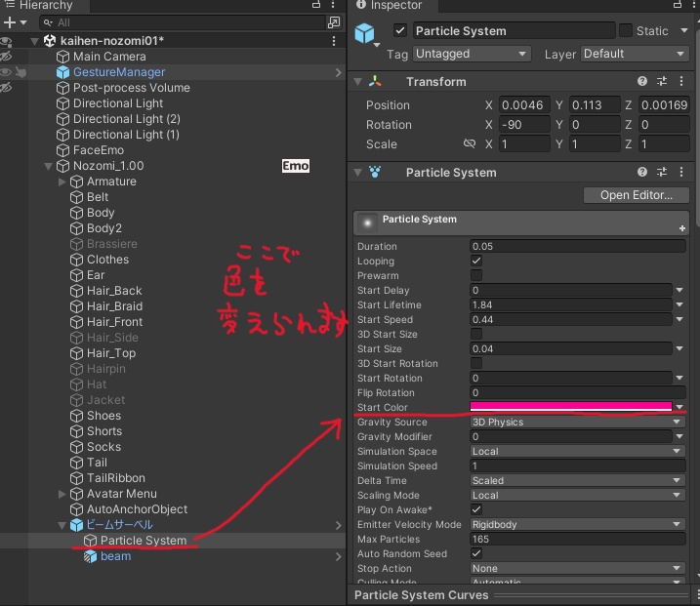Click the Duration input field
The image size is (700, 606).
click(x=578, y=246)
